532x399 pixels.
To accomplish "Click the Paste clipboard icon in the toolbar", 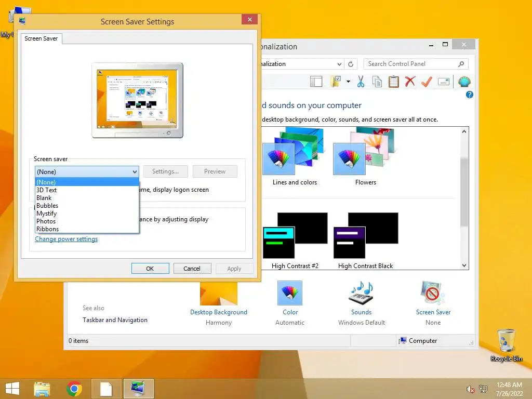I will click(394, 82).
